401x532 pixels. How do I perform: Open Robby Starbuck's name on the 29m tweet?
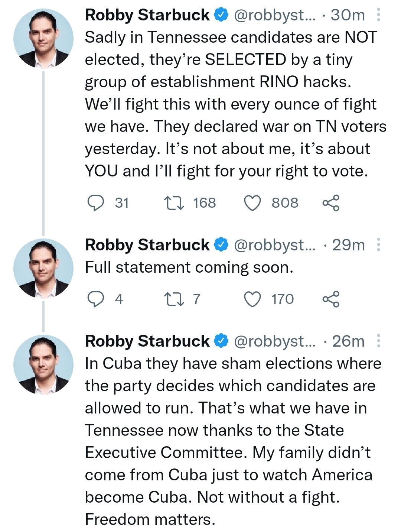click(147, 245)
